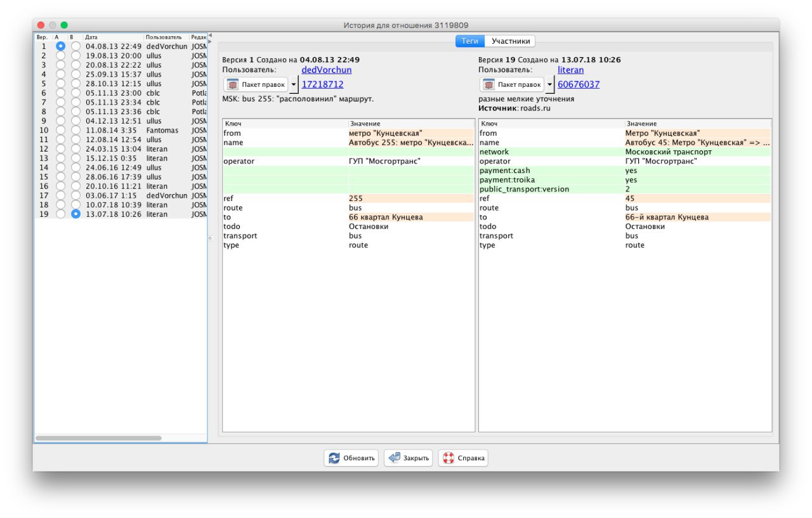Click the public_transport:version key
The width and height of the screenshot is (812, 518).
[x=551, y=189]
